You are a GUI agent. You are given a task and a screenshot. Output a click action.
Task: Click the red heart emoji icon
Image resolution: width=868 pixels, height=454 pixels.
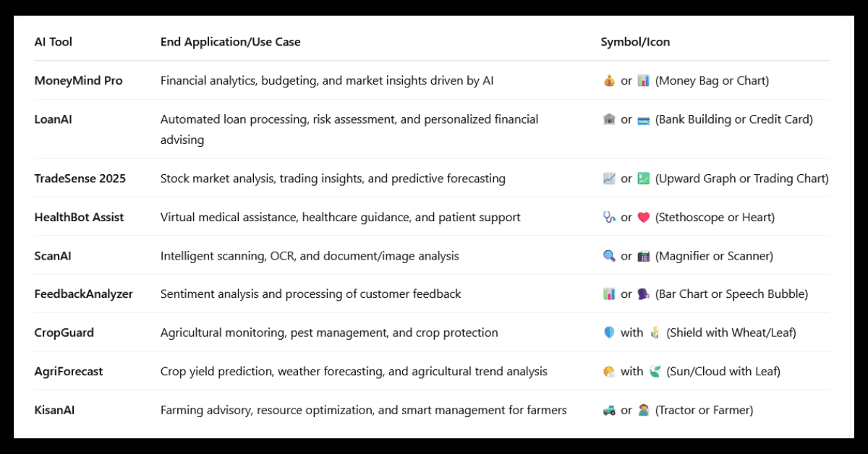tap(644, 217)
